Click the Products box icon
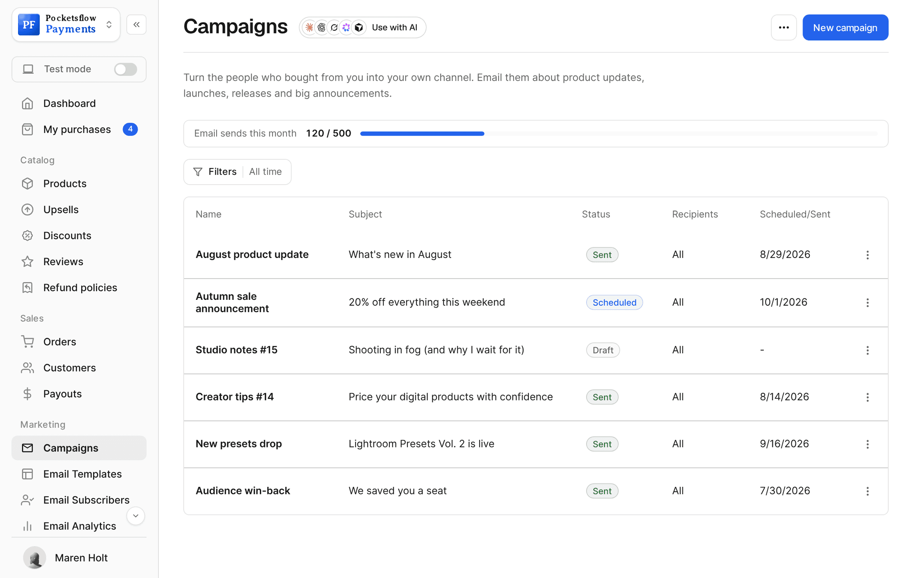 pyautogui.click(x=28, y=184)
